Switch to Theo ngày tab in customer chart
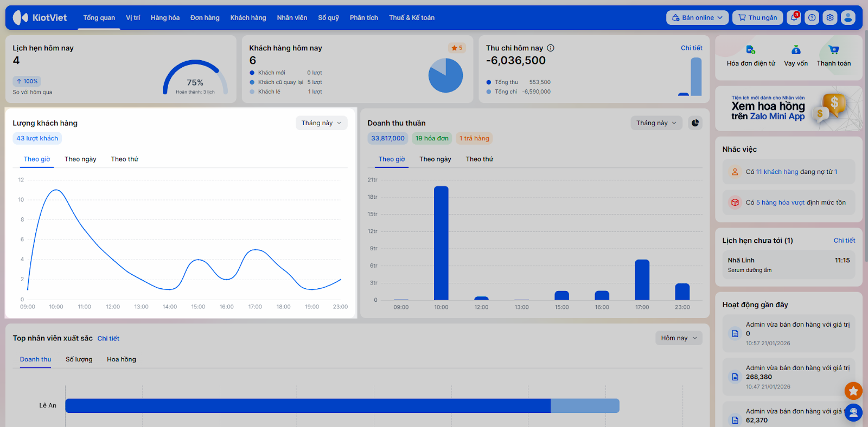The width and height of the screenshot is (868, 427). coord(80,159)
